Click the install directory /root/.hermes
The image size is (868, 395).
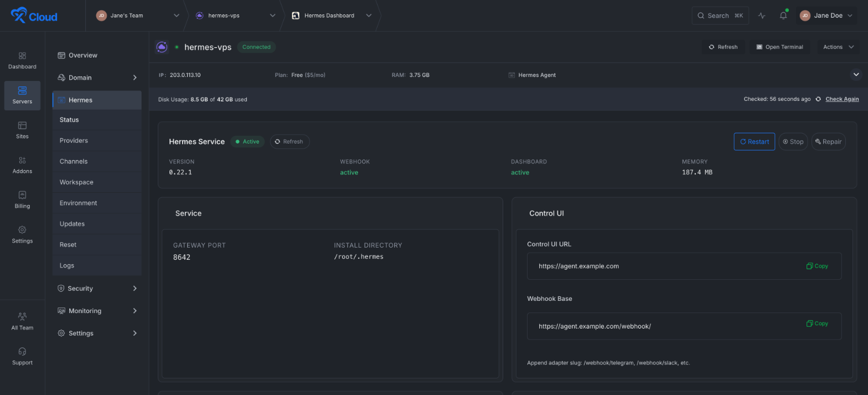359,257
